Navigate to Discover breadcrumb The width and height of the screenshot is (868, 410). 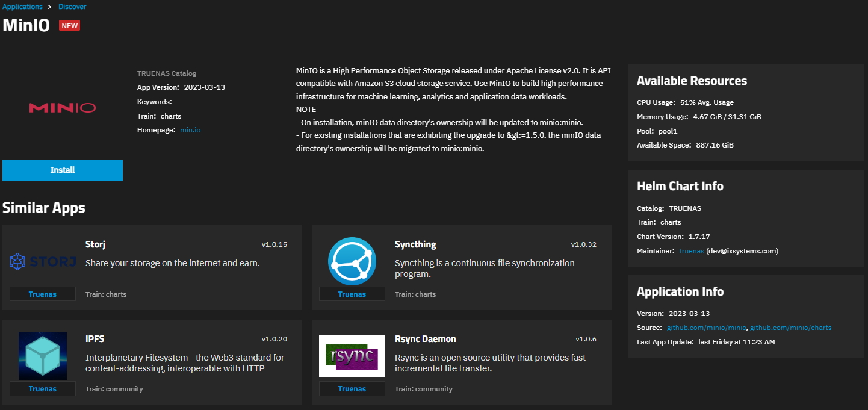72,7
